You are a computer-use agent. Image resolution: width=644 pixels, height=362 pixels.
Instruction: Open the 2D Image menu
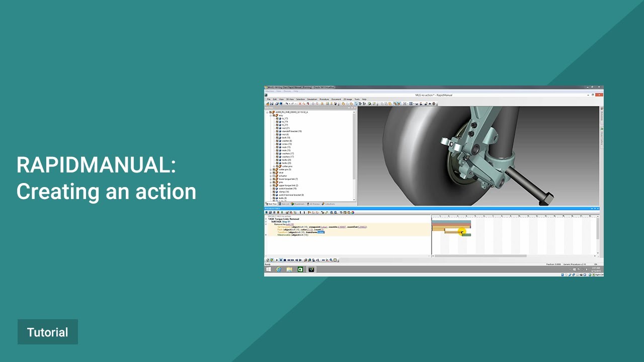coord(348,99)
